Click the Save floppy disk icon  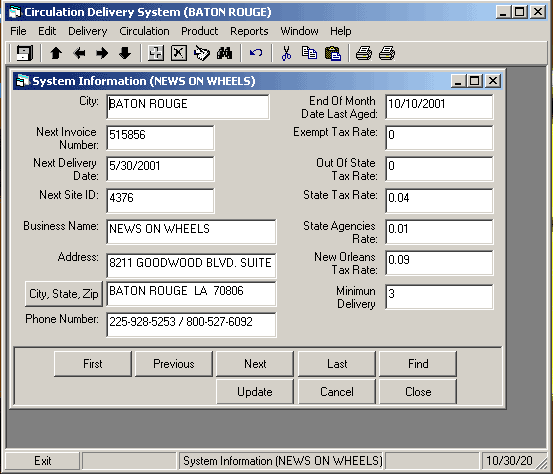point(24,54)
